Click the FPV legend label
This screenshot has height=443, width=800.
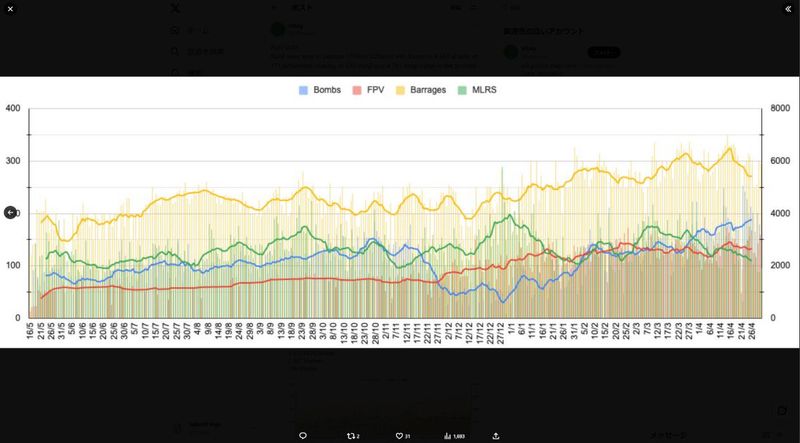click(x=376, y=90)
